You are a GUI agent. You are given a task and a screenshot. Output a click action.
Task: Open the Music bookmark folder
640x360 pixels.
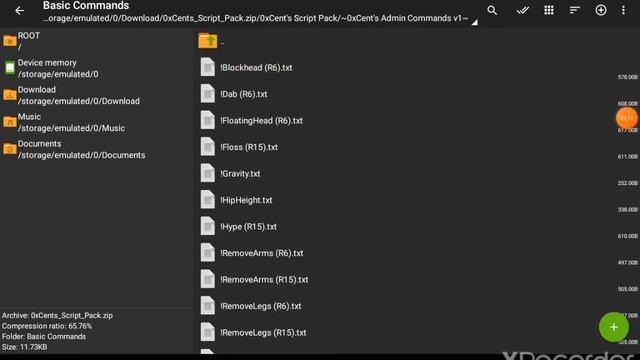click(96, 122)
